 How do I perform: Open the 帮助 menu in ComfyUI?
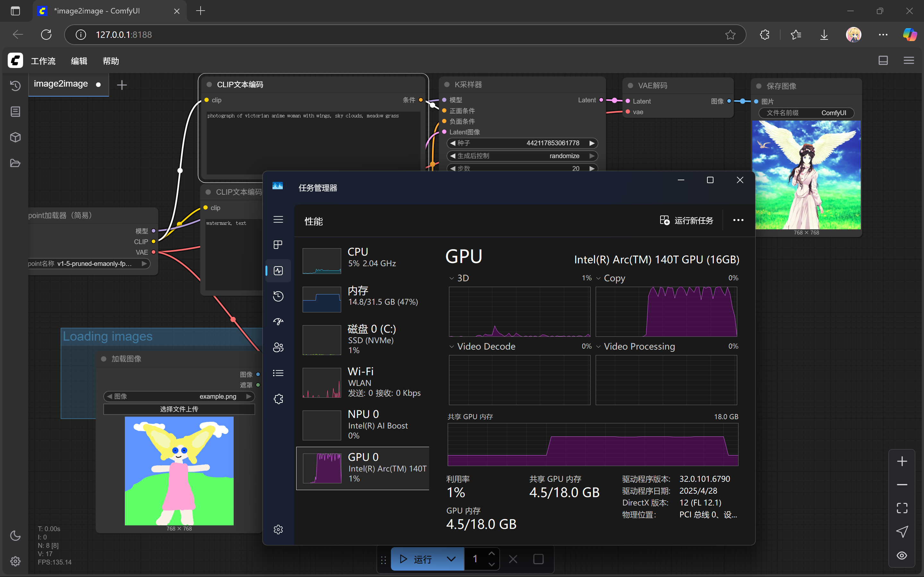pyautogui.click(x=111, y=61)
